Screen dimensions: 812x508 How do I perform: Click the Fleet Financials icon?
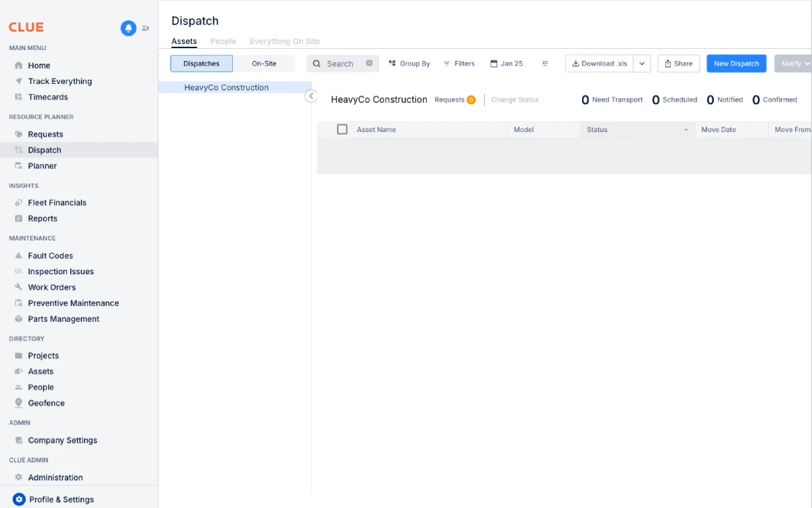coord(19,203)
